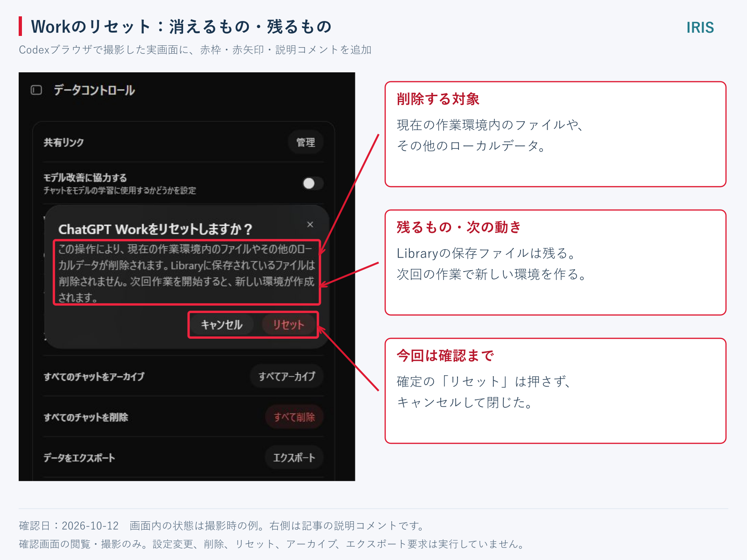
Task: Close the ChatGPT Work reset dialog
Action: (310, 224)
